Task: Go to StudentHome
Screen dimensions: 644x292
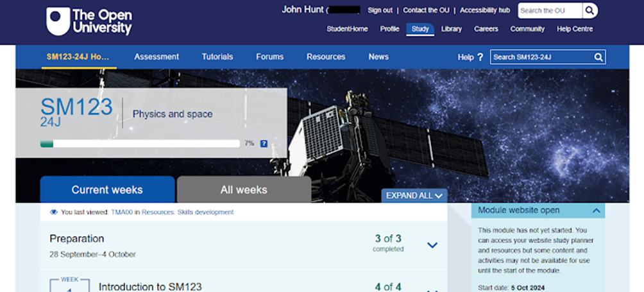Action: point(347,29)
